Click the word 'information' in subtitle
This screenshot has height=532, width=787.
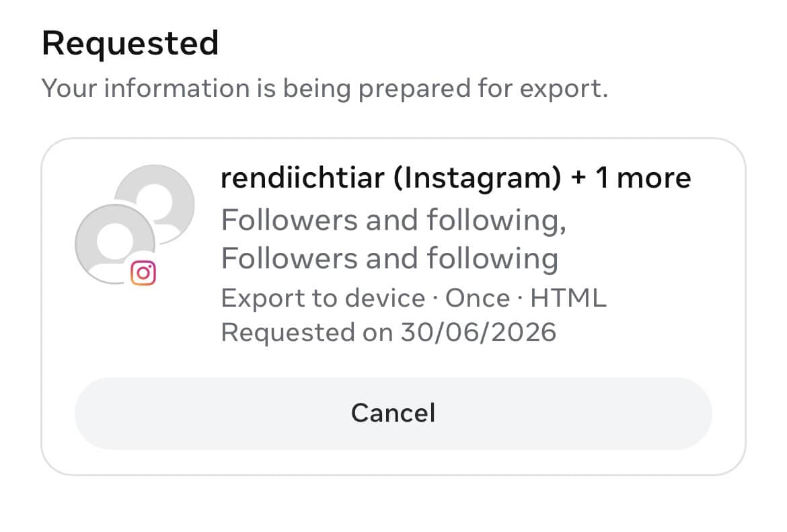coord(177,88)
